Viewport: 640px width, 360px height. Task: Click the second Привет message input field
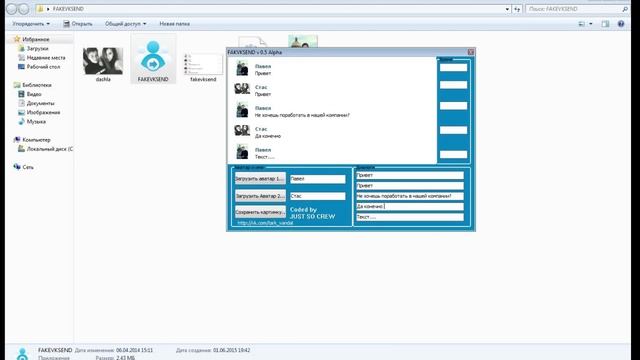[410, 186]
